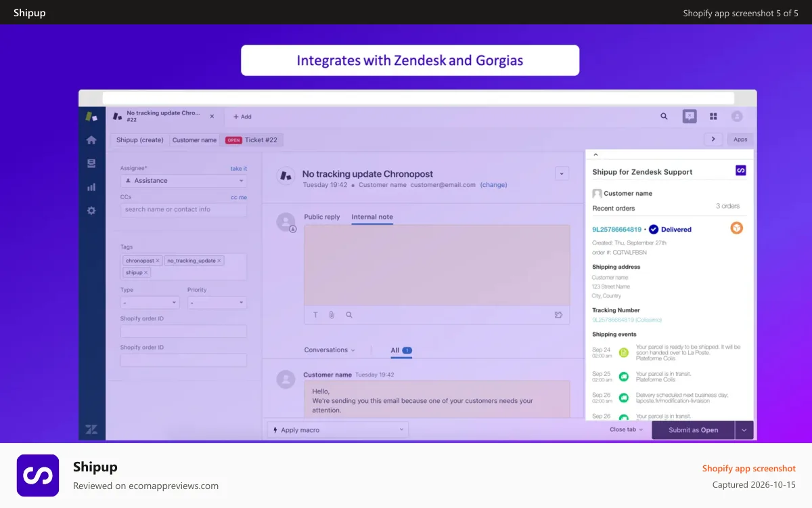The height and width of the screenshot is (508, 812).
Task: Close the No tracking update ticket tab
Action: point(212,117)
